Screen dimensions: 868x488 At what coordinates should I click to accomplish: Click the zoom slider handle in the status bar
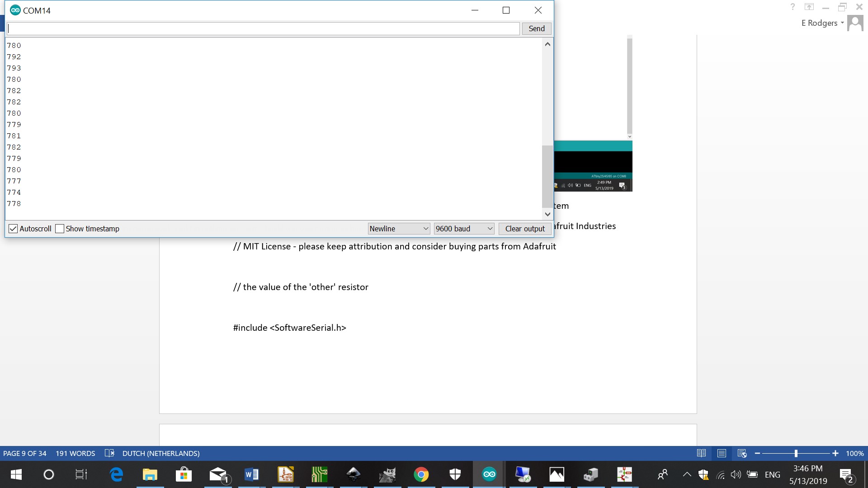(x=796, y=453)
